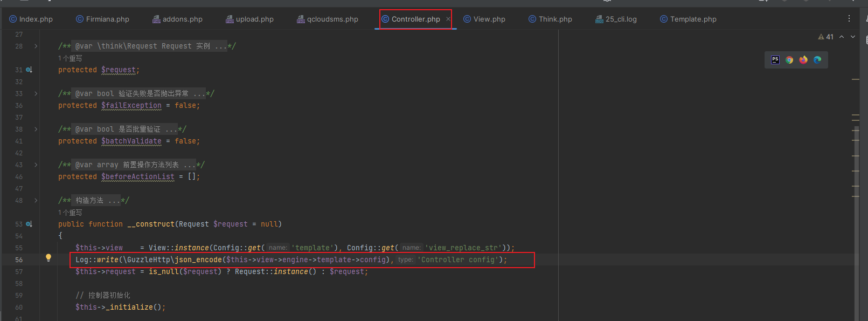Open the Firmiana.php editor tab
868x321 pixels.
tap(102, 19)
